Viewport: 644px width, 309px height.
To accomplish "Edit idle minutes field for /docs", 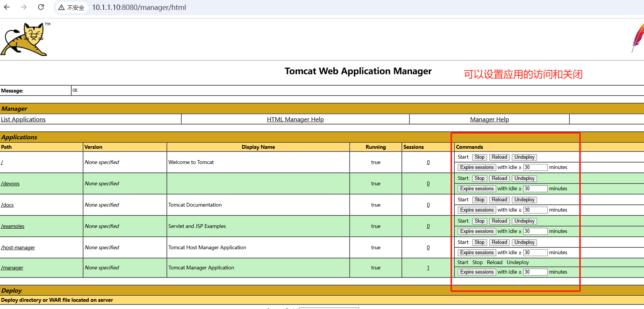I will tap(535, 210).
